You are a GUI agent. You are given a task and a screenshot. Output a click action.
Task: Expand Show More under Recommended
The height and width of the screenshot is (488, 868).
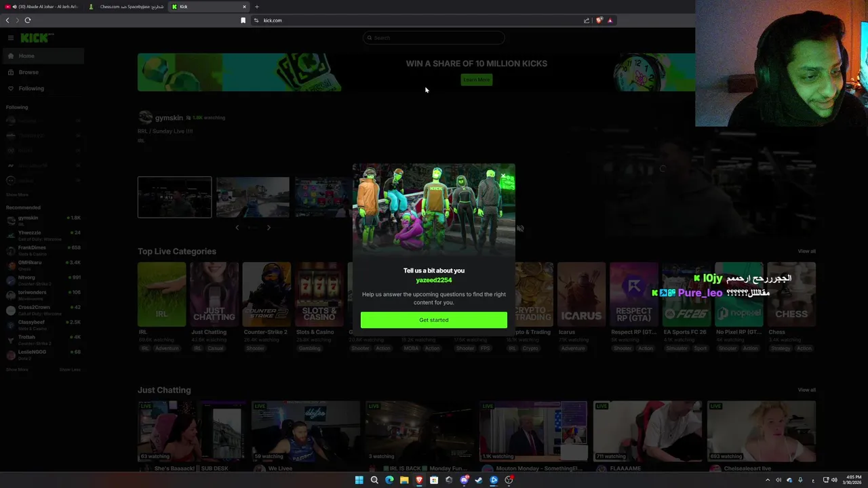[17, 369]
